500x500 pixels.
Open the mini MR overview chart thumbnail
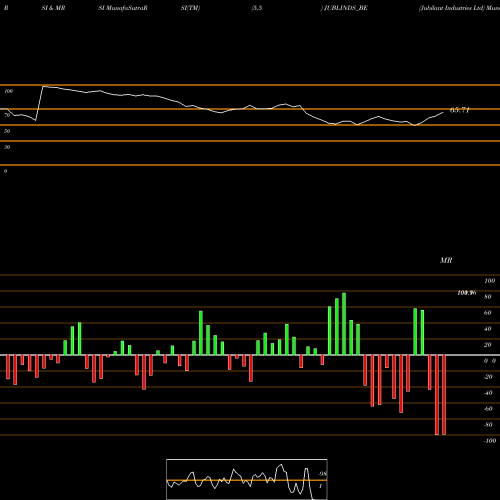(247, 479)
